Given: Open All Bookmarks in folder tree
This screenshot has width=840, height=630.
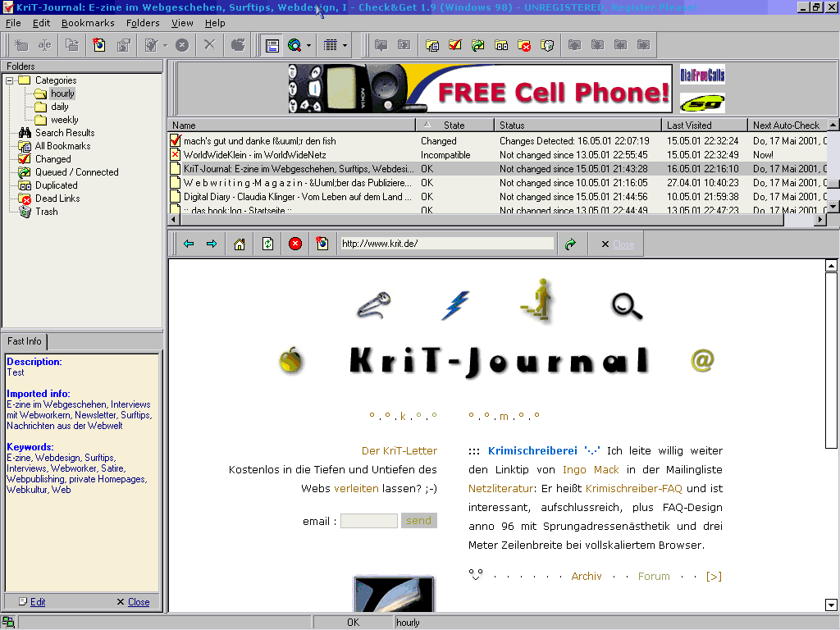Looking at the screenshot, I should [x=62, y=146].
